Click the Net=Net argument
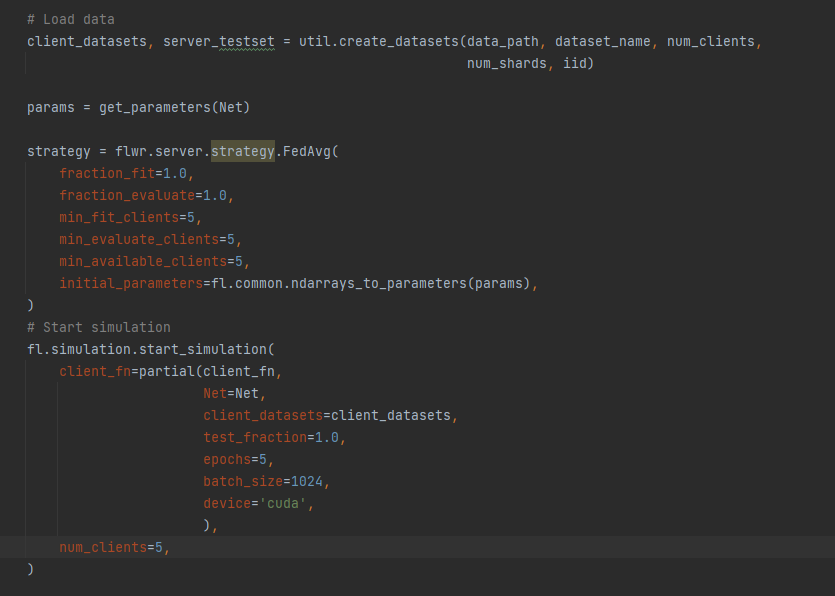This screenshot has width=835, height=596. click(x=230, y=393)
